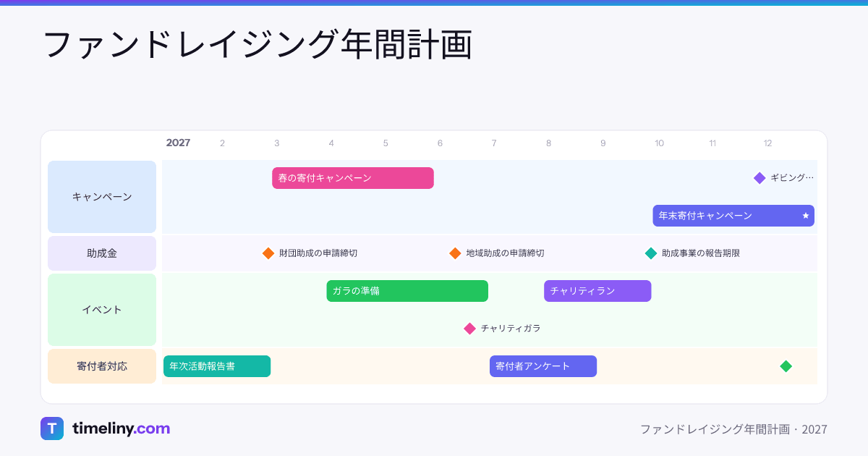This screenshot has width=868, height=456.
Task: Click month 4 in timeline header
Action: [331, 143]
